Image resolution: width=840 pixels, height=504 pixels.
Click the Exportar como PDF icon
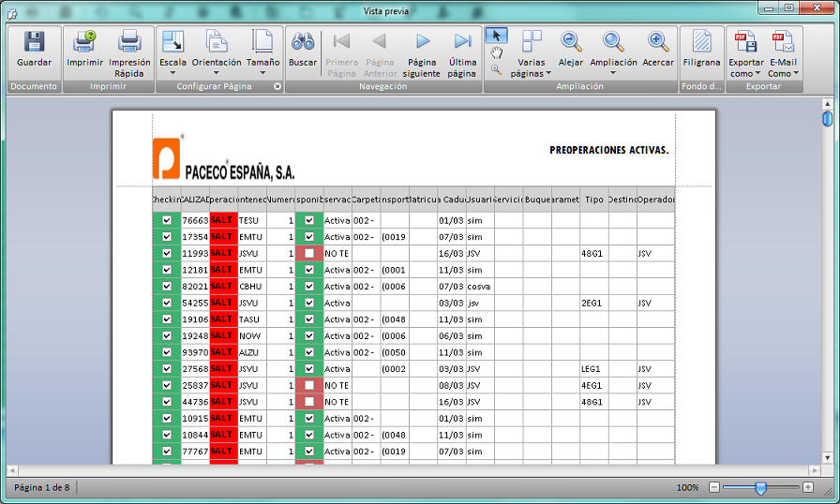pyautogui.click(x=745, y=42)
